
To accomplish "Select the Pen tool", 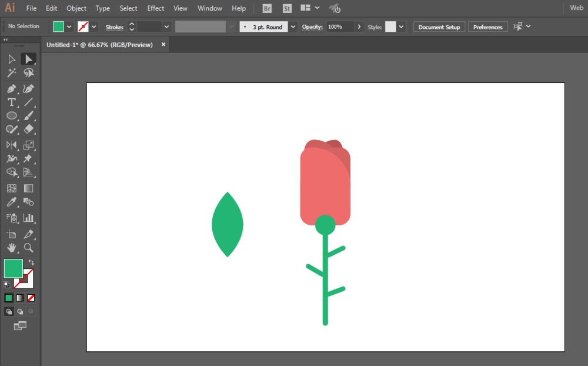I will tap(11, 89).
